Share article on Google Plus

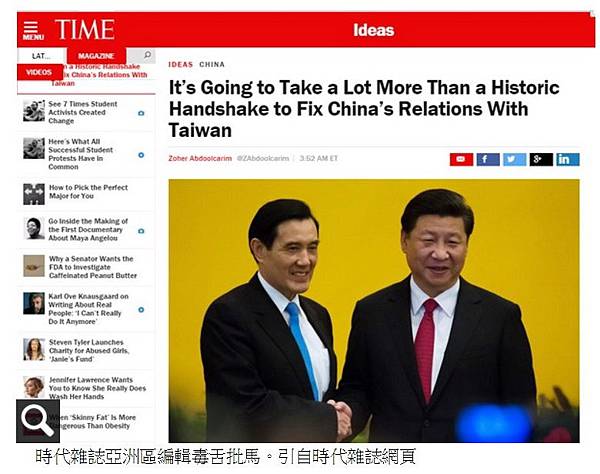pos(541,159)
